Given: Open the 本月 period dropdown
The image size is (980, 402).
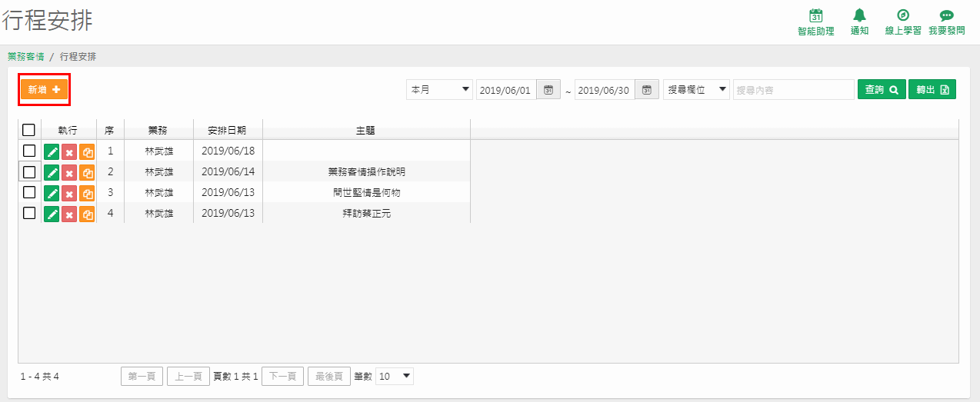Looking at the screenshot, I should tap(440, 90).
